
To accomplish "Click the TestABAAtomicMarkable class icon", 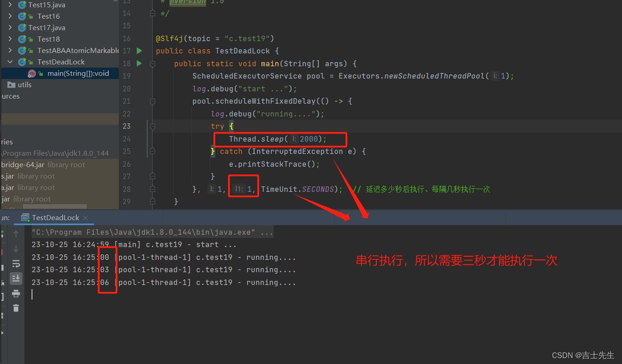I will click(x=22, y=51).
